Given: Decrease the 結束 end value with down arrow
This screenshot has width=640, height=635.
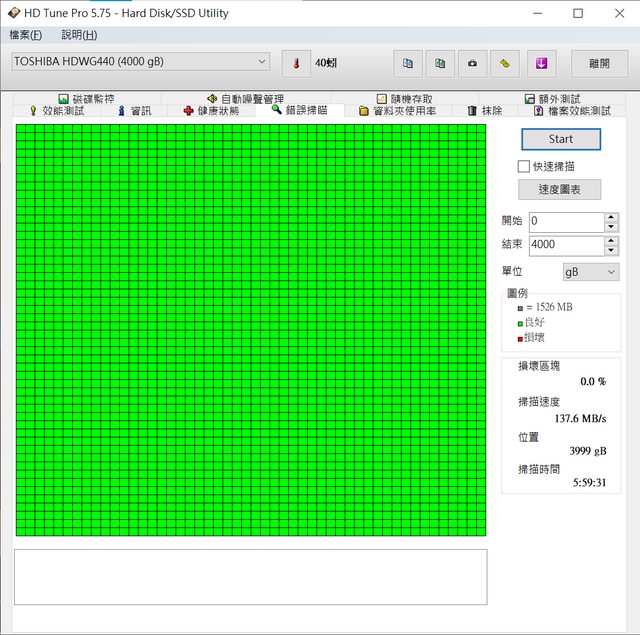Looking at the screenshot, I should [611, 249].
